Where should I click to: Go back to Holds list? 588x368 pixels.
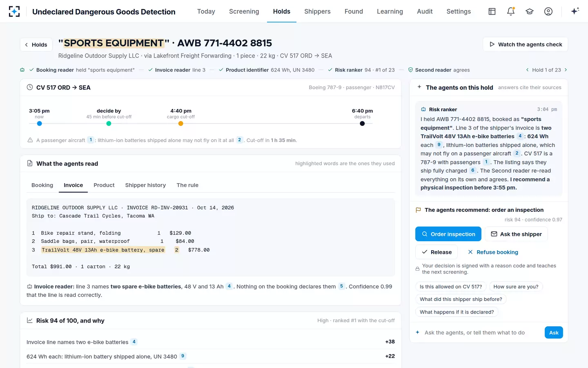pyautogui.click(x=36, y=45)
